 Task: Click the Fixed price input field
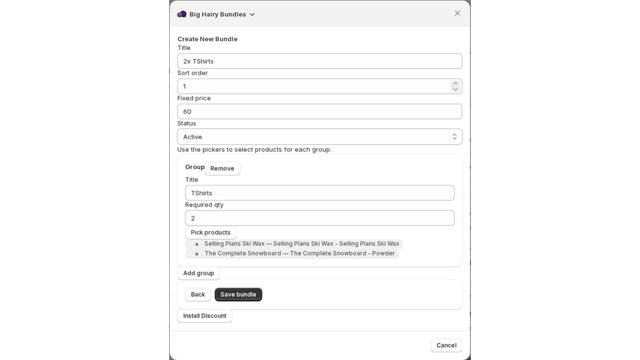[x=320, y=111]
